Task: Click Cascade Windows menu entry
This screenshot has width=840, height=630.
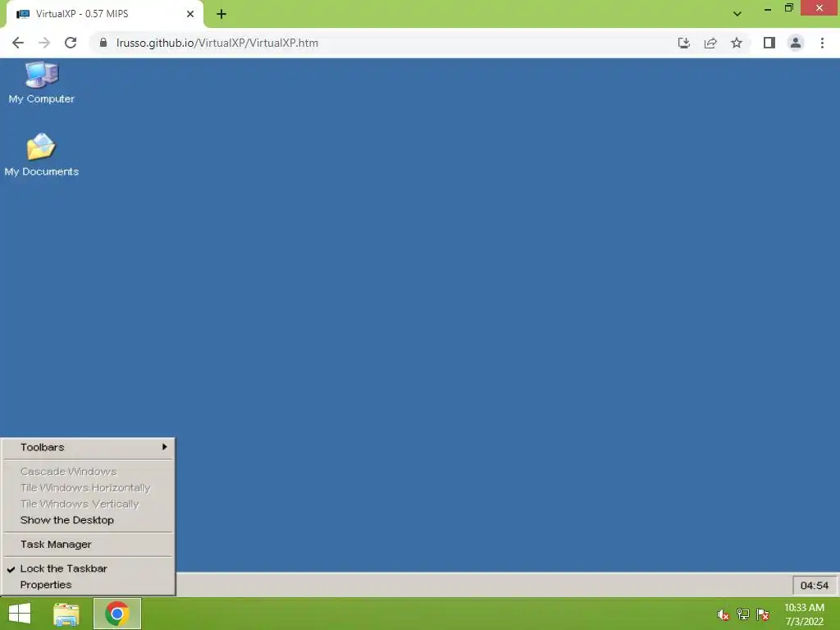Action: click(x=89, y=472)
